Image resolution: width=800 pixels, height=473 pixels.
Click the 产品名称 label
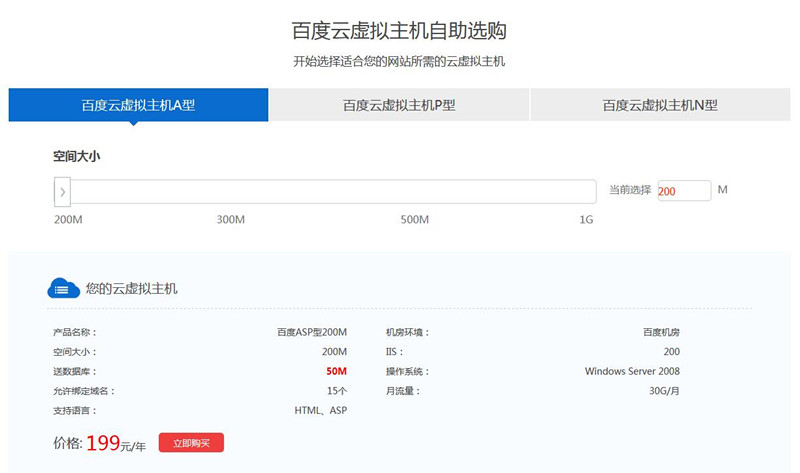coord(74,332)
